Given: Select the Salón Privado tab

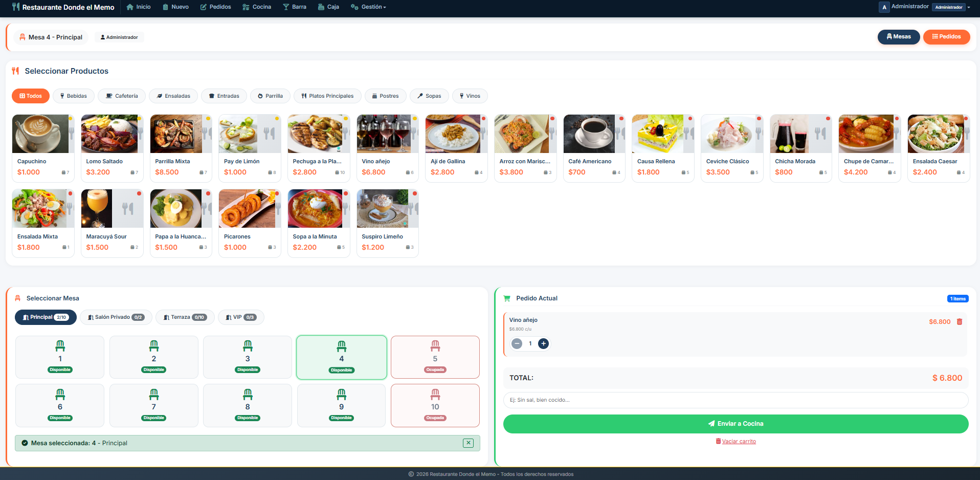Looking at the screenshot, I should tap(116, 317).
